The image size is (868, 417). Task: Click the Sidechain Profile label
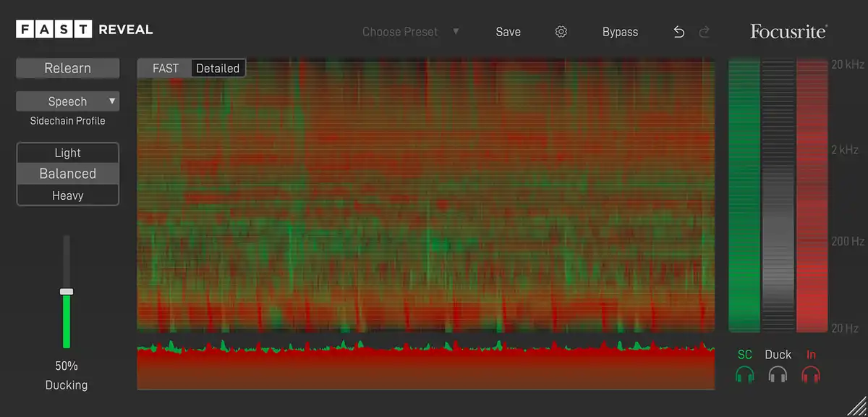68,121
